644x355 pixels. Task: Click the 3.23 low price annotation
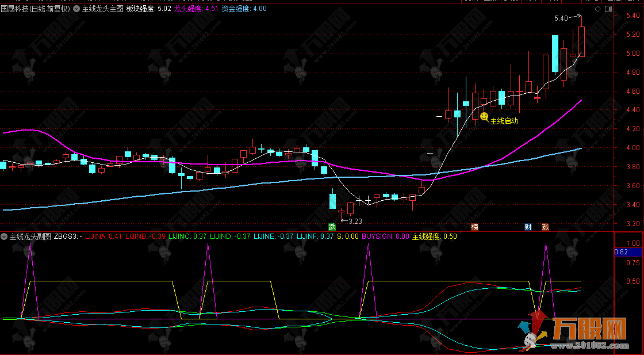pos(355,221)
